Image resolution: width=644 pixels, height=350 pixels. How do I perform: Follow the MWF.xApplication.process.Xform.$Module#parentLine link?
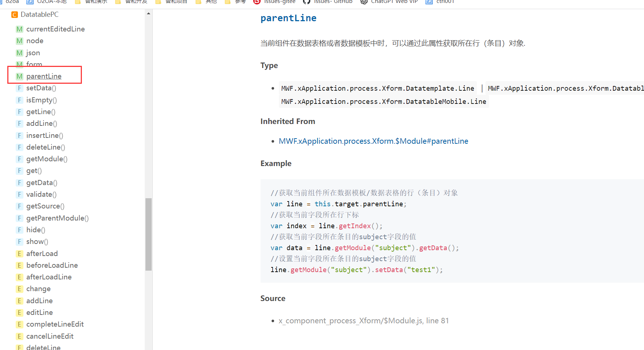click(x=373, y=141)
